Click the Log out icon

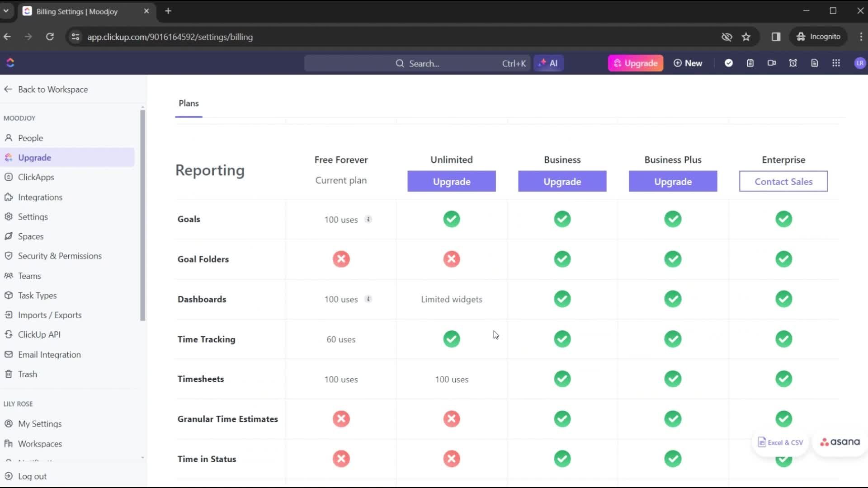click(9, 476)
